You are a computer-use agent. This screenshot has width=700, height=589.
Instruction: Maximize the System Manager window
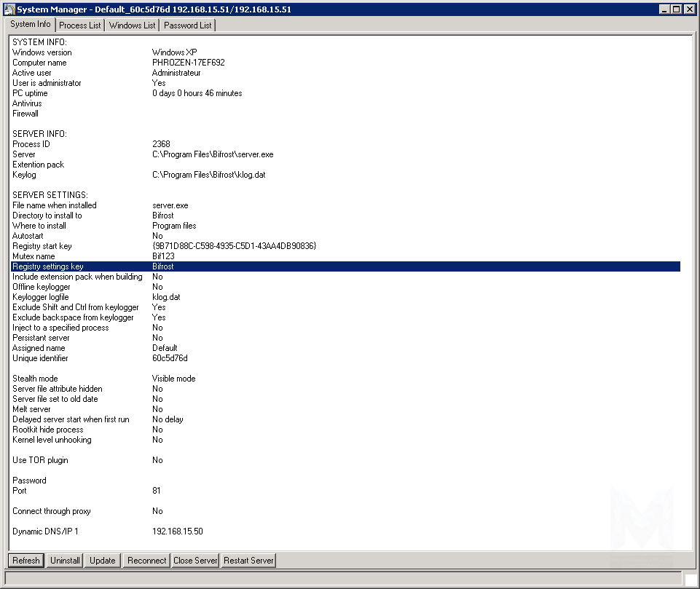coord(677,9)
